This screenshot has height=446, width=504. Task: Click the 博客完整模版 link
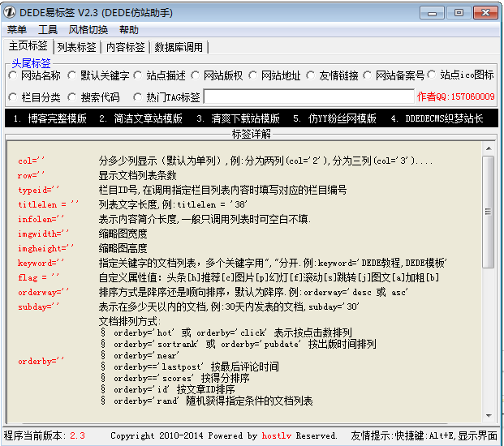pyautogui.click(x=50, y=118)
